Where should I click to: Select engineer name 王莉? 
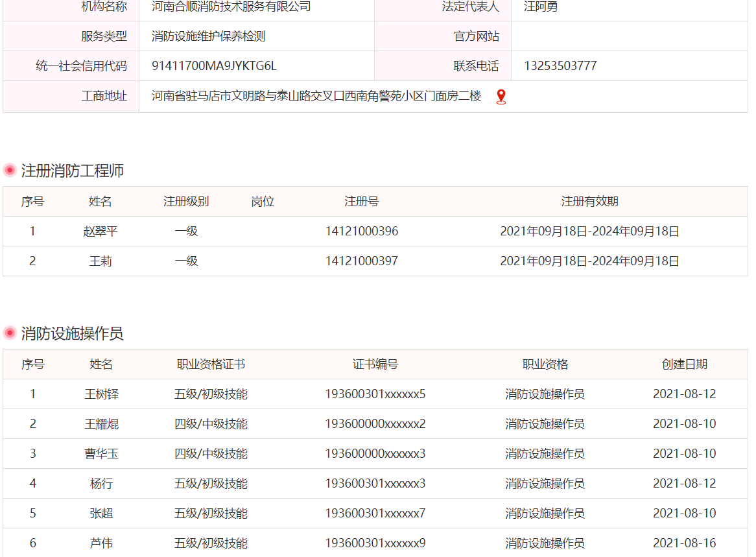point(100,261)
